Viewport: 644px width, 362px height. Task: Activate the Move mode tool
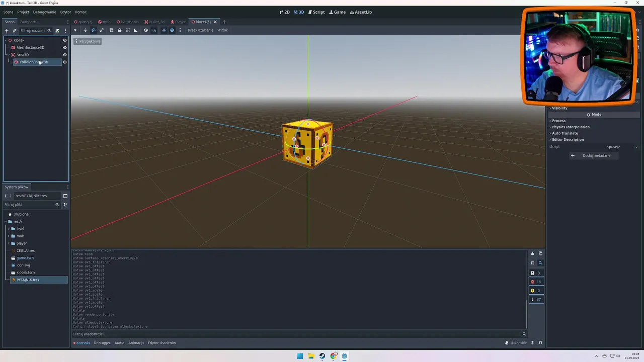pos(85,30)
